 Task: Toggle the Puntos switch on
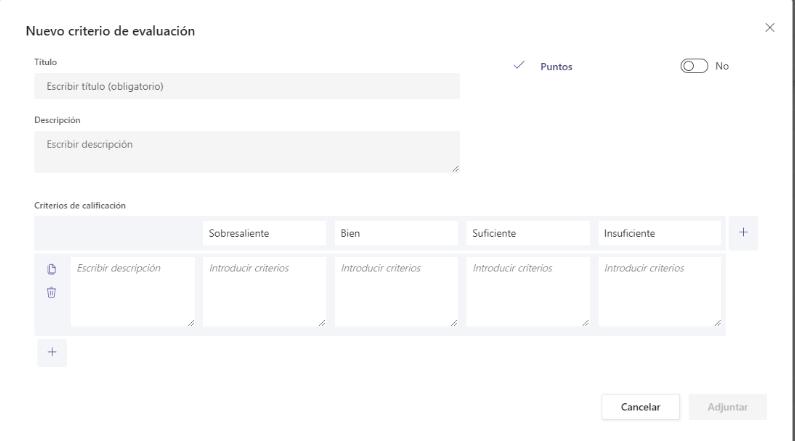pyautogui.click(x=694, y=66)
